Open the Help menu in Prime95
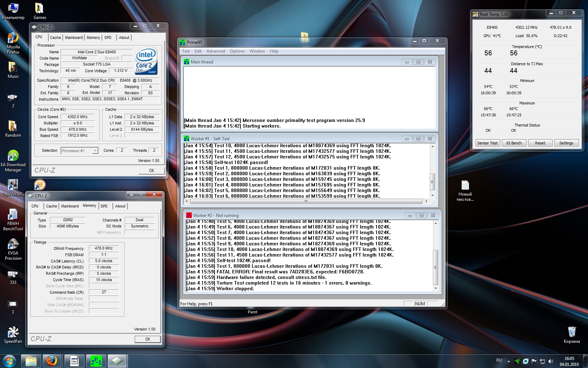Screen dimensions: 588x368 tap(274, 51)
